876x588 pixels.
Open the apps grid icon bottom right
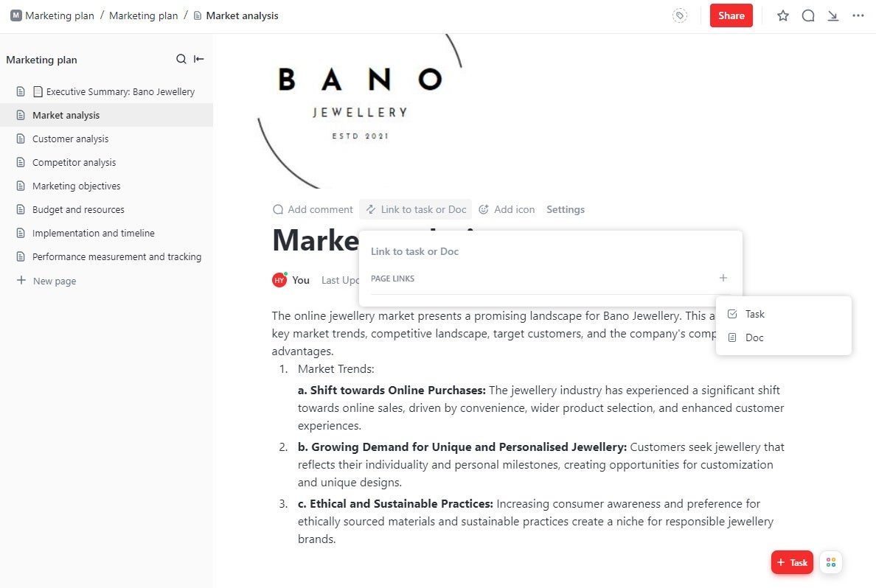[831, 562]
